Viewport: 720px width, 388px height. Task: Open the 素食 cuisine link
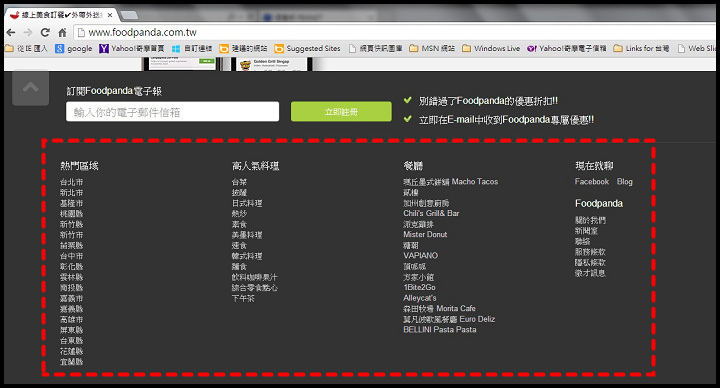(x=239, y=224)
